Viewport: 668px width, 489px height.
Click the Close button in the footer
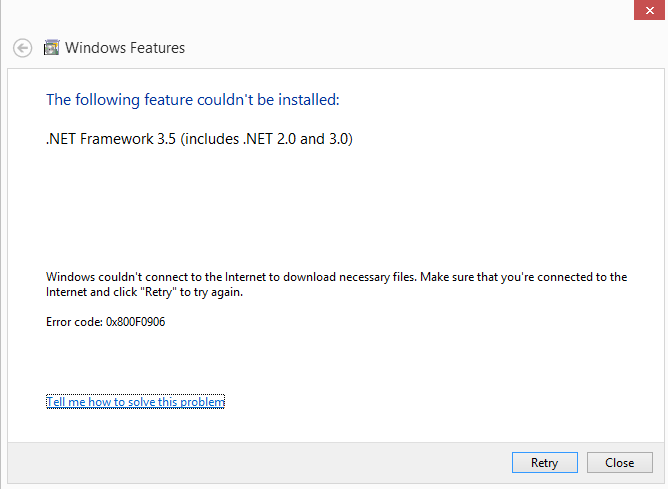(x=619, y=463)
